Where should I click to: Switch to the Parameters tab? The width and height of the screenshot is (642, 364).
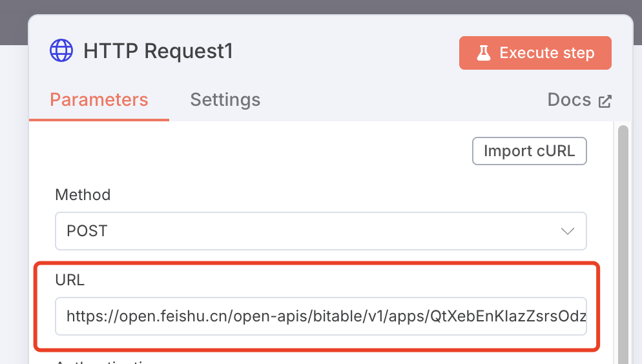tap(99, 100)
